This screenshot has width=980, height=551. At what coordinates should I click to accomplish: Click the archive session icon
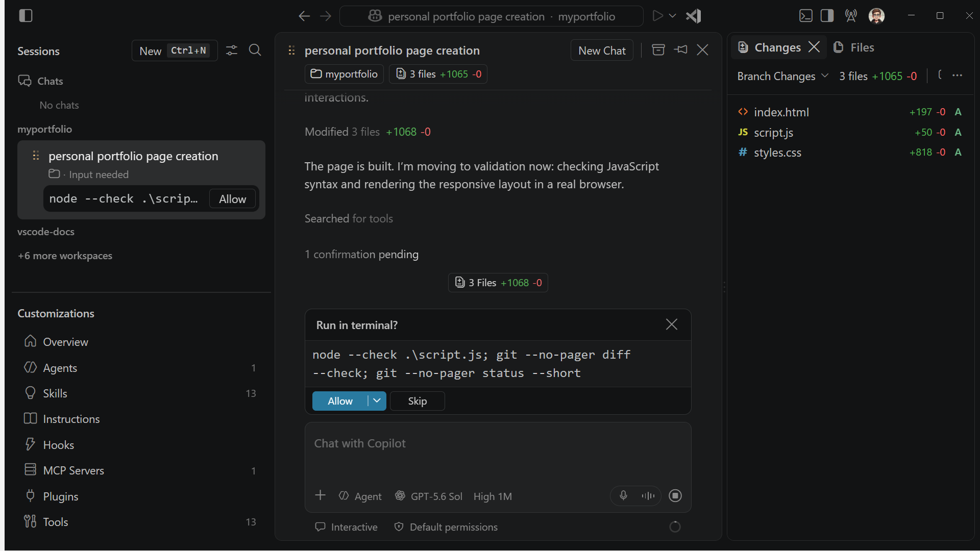658,49
